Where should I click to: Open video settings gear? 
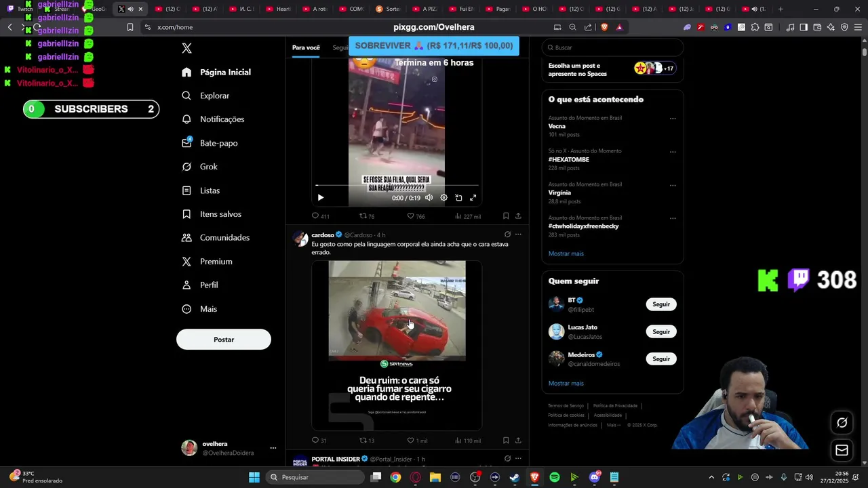[x=443, y=198]
